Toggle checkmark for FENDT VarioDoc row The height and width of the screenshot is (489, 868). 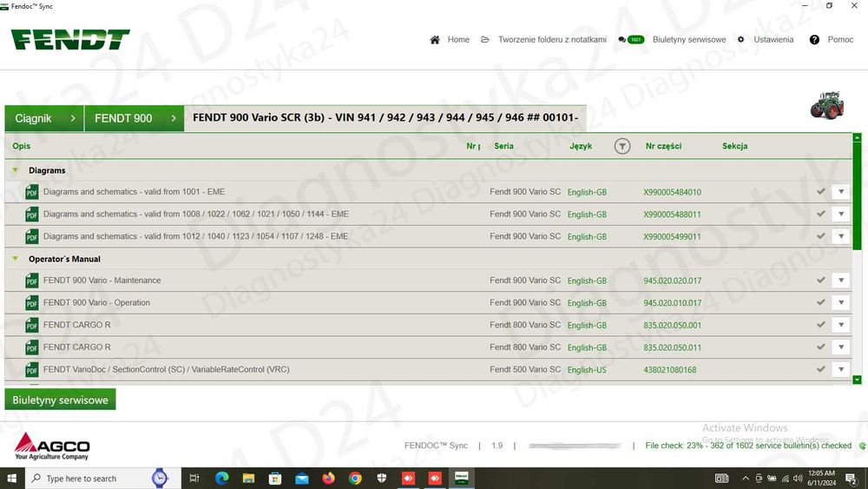[820, 369]
